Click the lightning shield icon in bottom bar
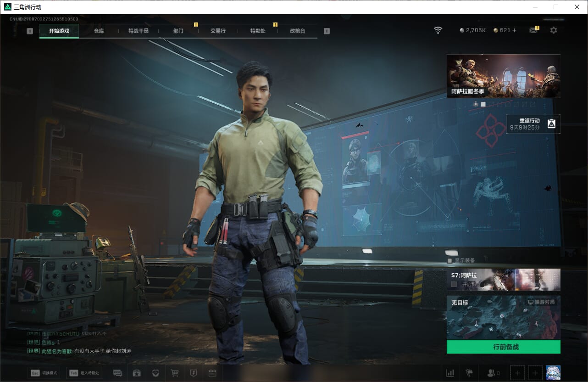Viewport: 588px width, 382px height. click(194, 373)
